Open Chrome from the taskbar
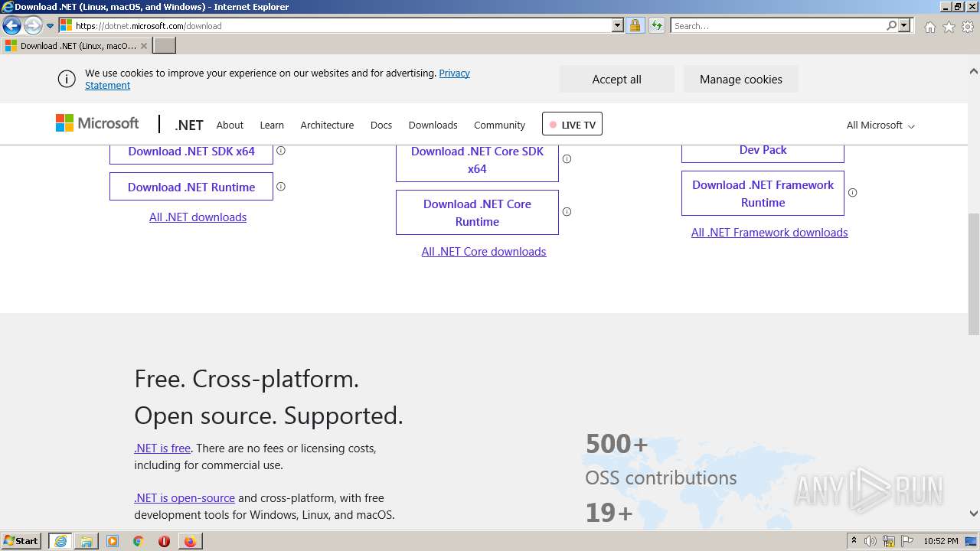980x551 pixels. tap(139, 541)
